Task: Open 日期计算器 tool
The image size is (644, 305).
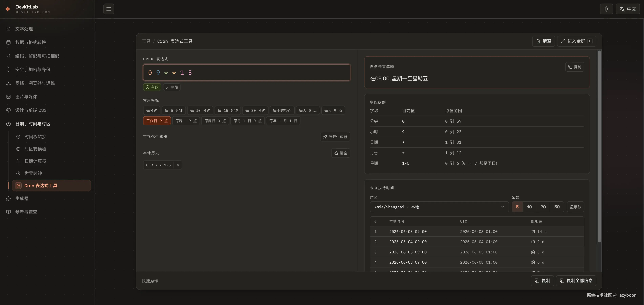Action: pos(51,161)
